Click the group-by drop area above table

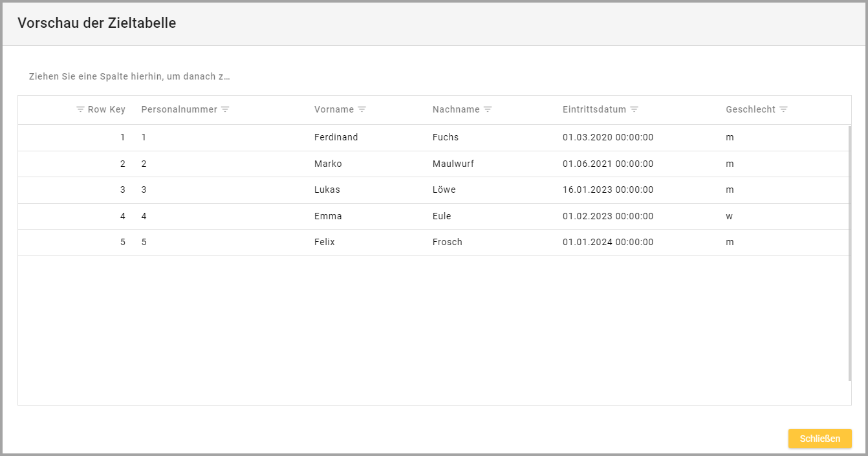coord(129,76)
